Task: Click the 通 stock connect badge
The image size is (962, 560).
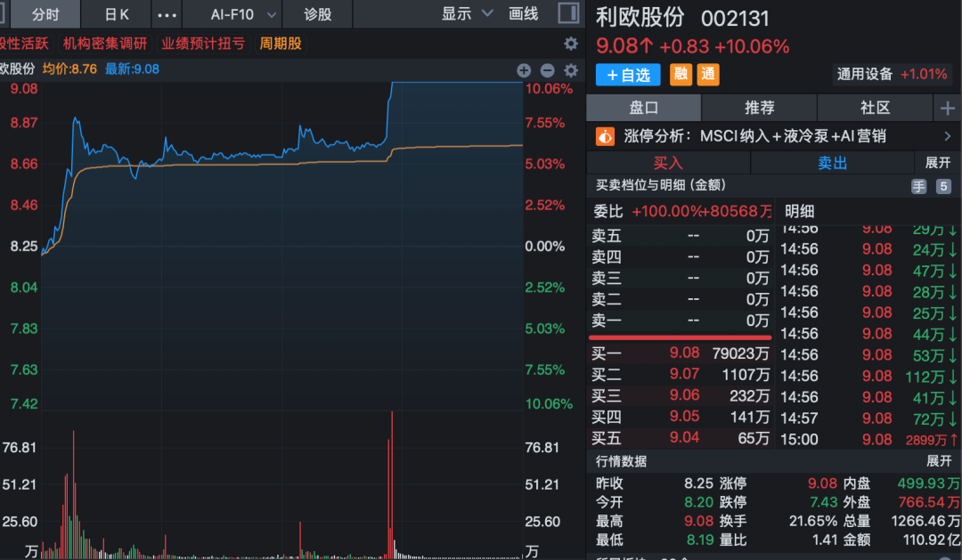Action: [x=707, y=75]
